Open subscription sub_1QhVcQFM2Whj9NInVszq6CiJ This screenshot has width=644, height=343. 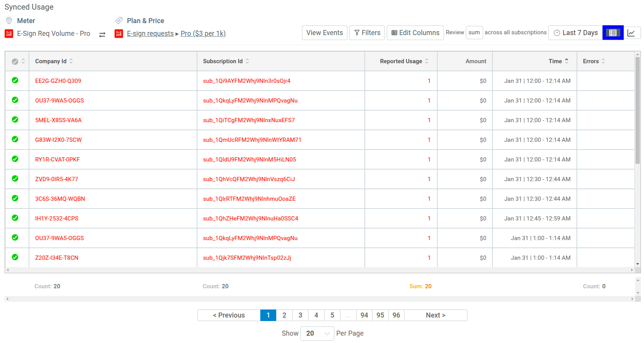click(249, 179)
